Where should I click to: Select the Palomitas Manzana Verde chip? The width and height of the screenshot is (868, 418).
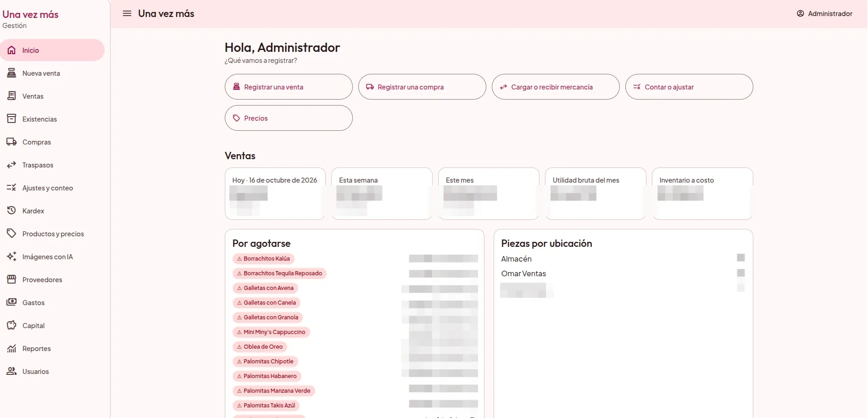tap(274, 391)
